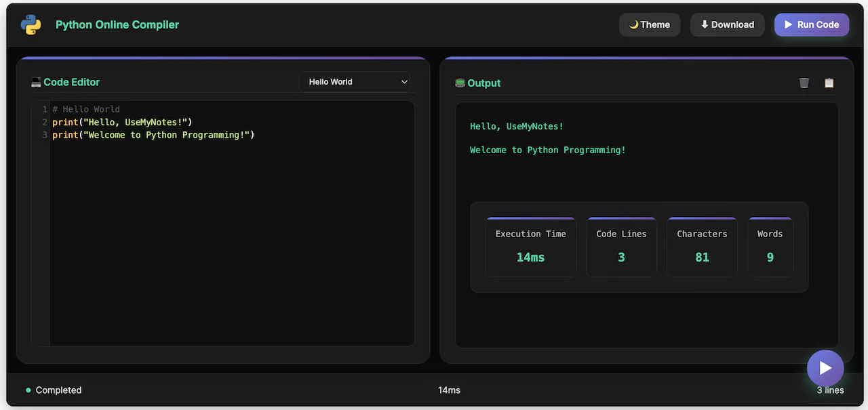Click the Python Online Compiler title
Screen dimensions: 868x410
[117, 24]
